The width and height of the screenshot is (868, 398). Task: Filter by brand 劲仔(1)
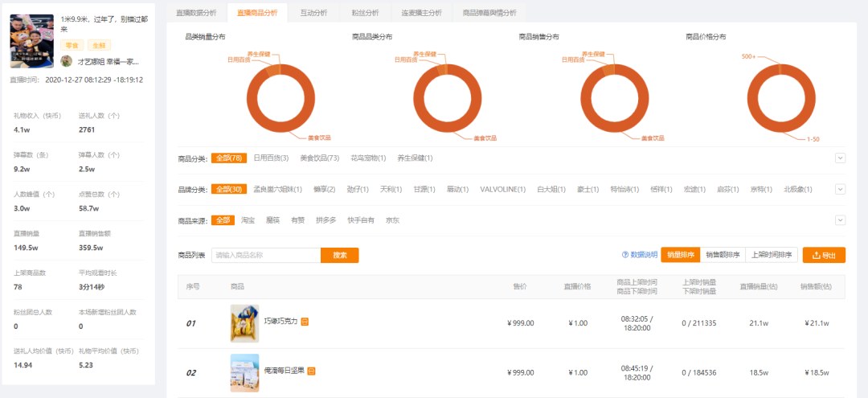click(358, 189)
